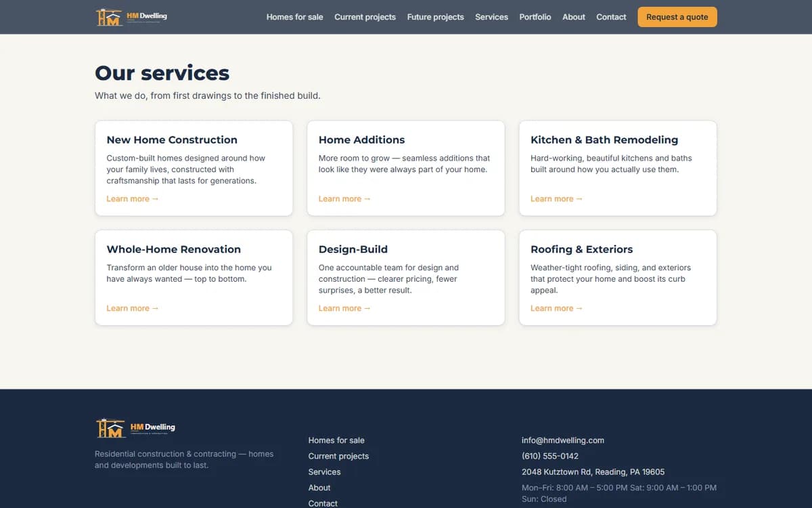
Task: Select the Kitchen & Bath Remodeling heading
Action: click(604, 140)
